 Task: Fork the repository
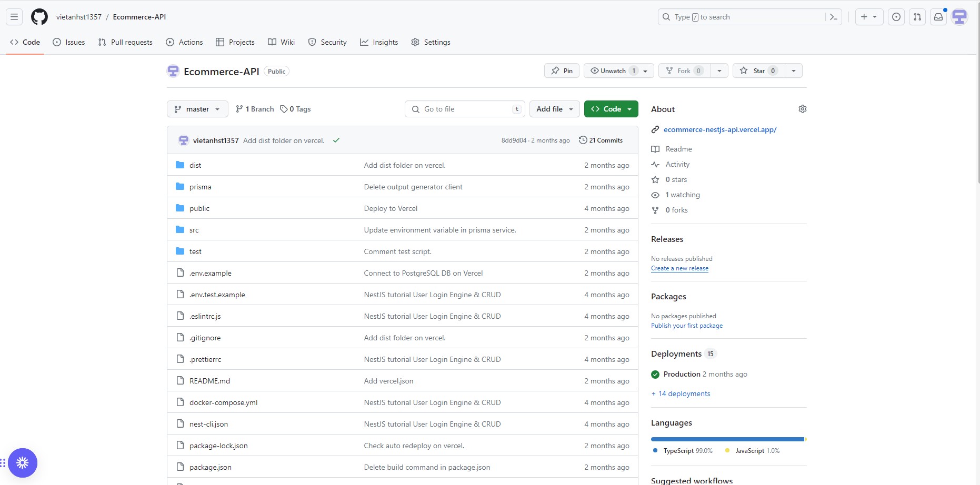coord(684,70)
